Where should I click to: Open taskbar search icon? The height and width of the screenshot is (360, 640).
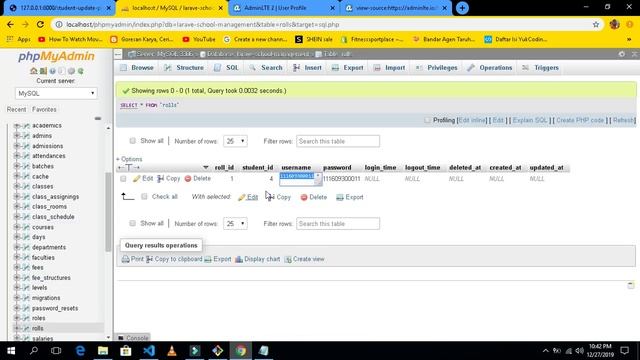click(34, 351)
